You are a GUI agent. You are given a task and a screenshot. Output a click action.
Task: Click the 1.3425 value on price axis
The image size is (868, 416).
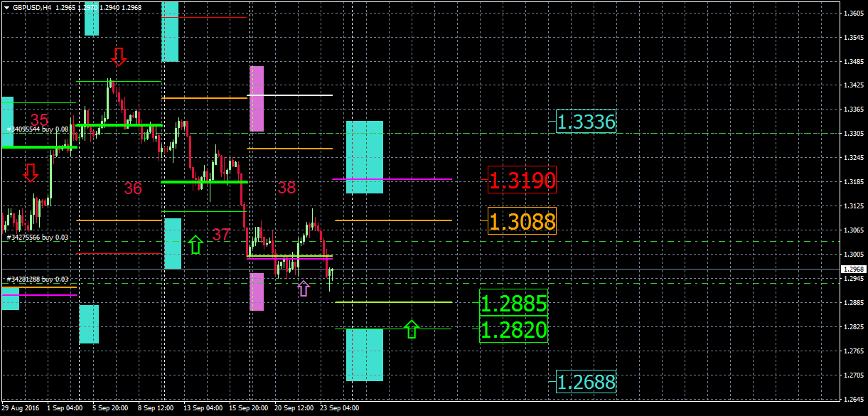pyautogui.click(x=852, y=86)
